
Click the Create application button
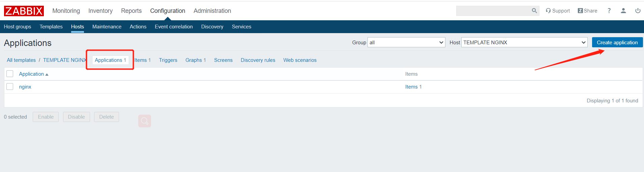(617, 42)
